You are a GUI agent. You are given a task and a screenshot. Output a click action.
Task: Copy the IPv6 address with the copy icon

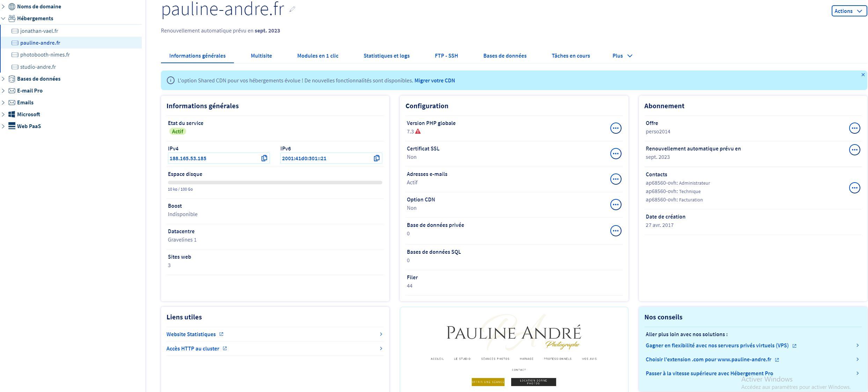click(x=376, y=158)
